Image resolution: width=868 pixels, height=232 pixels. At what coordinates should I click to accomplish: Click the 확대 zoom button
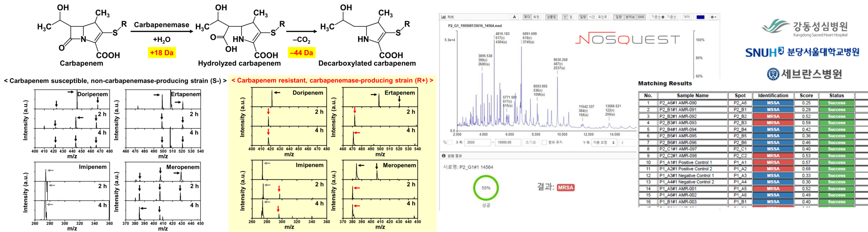[527, 17]
